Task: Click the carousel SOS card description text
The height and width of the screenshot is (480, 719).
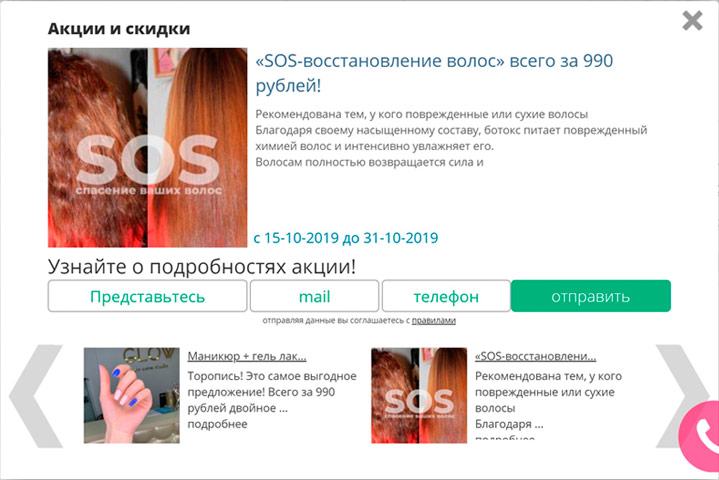Action: (x=548, y=400)
